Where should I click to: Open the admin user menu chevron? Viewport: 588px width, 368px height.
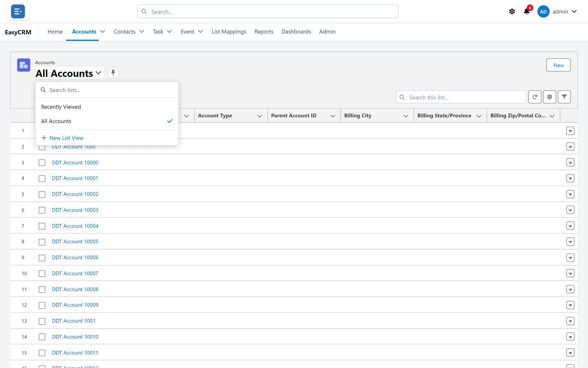click(574, 12)
